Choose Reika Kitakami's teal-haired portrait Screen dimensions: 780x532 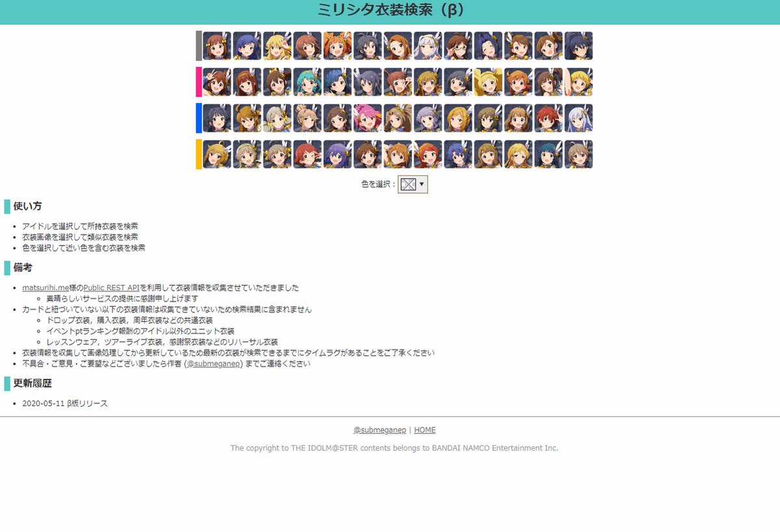548,155
